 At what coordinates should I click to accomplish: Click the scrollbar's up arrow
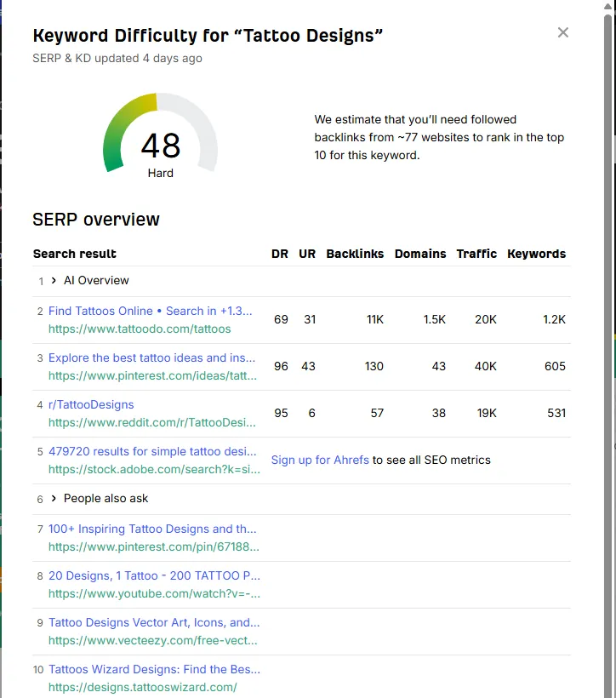click(x=608, y=6)
